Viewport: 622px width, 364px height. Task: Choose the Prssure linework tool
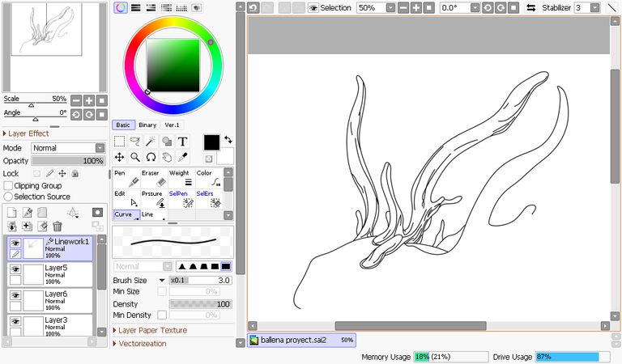point(154,199)
